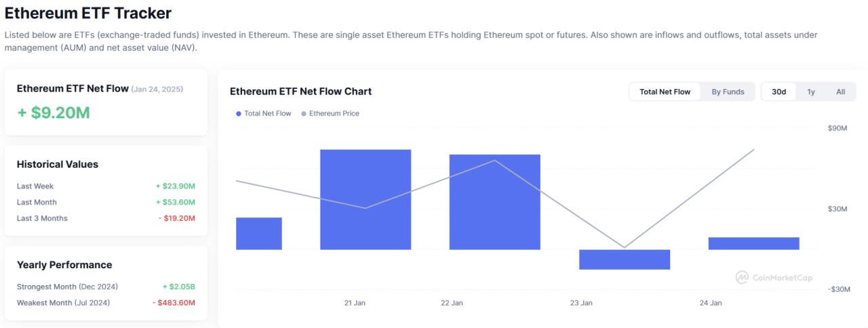
Task: Select the 1y time range
Action: pyautogui.click(x=811, y=92)
